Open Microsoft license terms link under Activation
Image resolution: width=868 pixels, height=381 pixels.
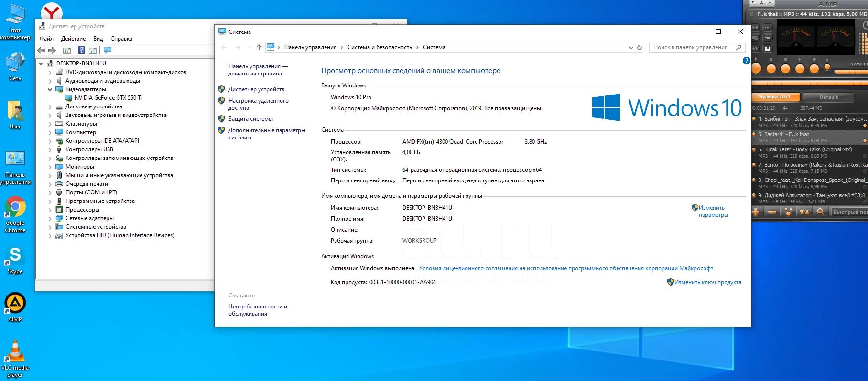566,268
